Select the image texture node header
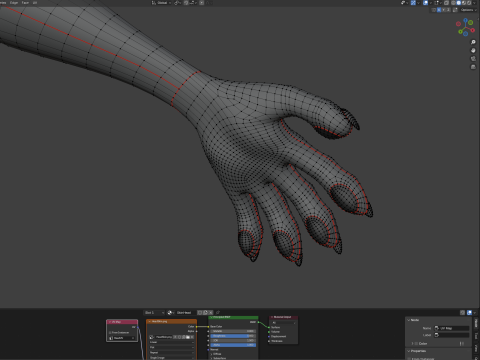 (172, 321)
